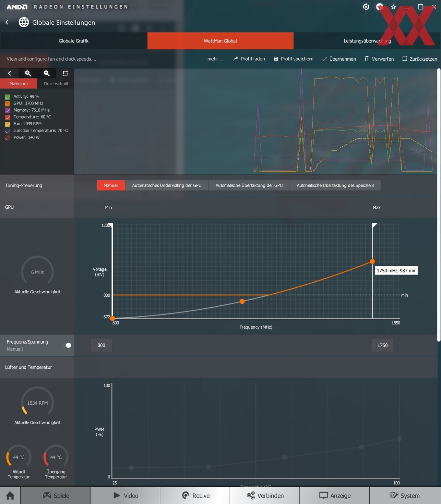Click the Tuning-Steuerung label
This screenshot has height=504, width=441.
point(24,185)
